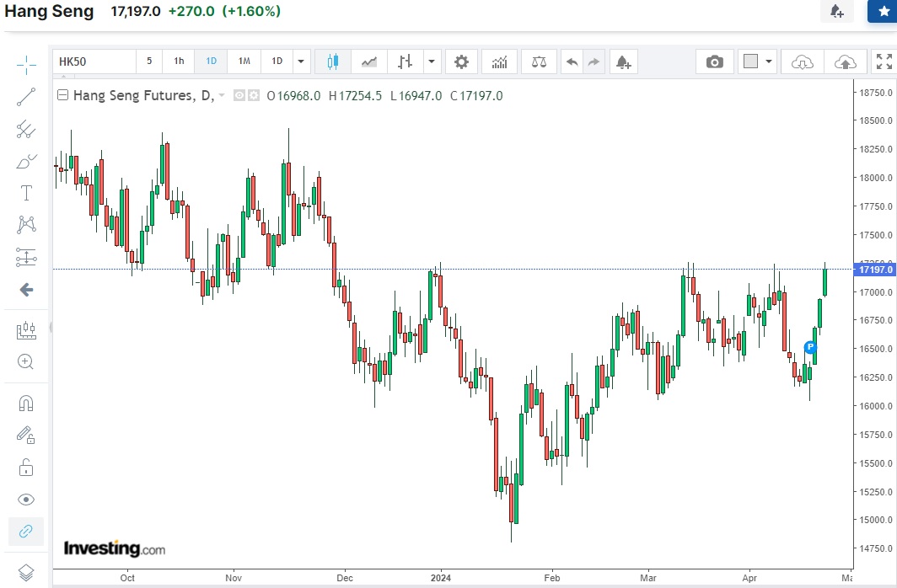This screenshot has width=897, height=588.
Task: Click the Nov label on time axis
Action: point(234,578)
